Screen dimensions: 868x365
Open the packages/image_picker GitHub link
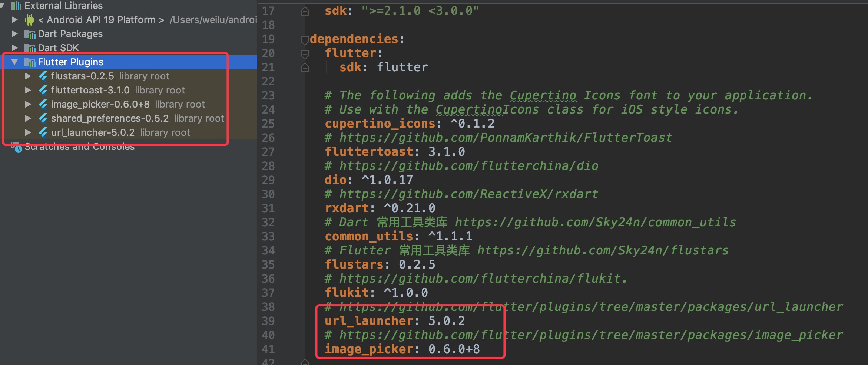click(591, 335)
